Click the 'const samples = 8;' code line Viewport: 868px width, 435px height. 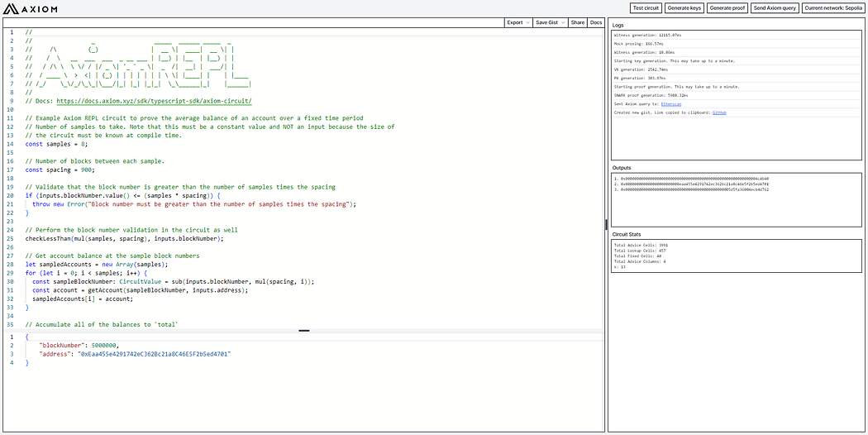pyautogui.click(x=56, y=144)
